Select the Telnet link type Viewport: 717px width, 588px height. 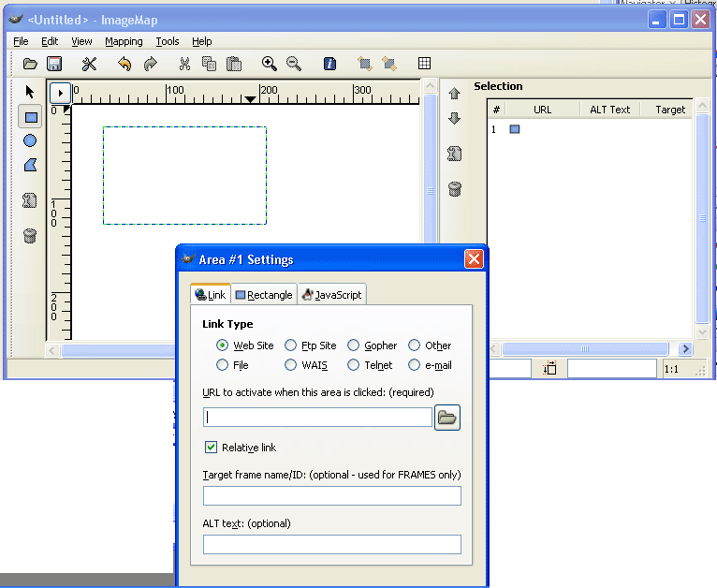point(353,365)
